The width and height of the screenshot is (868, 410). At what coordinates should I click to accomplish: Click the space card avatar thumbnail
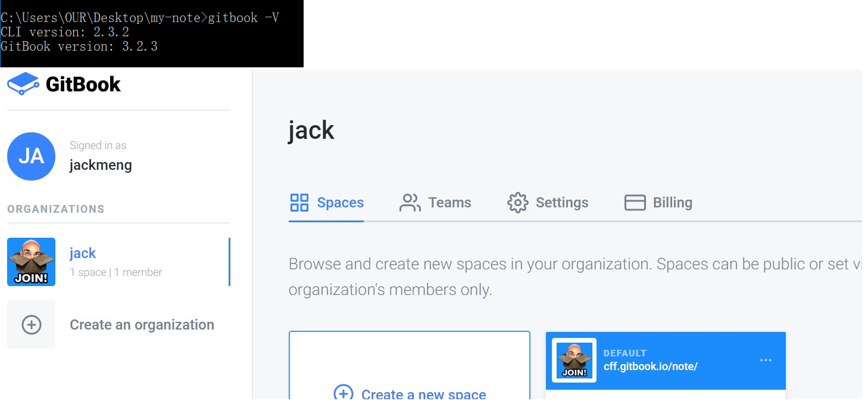point(574,360)
